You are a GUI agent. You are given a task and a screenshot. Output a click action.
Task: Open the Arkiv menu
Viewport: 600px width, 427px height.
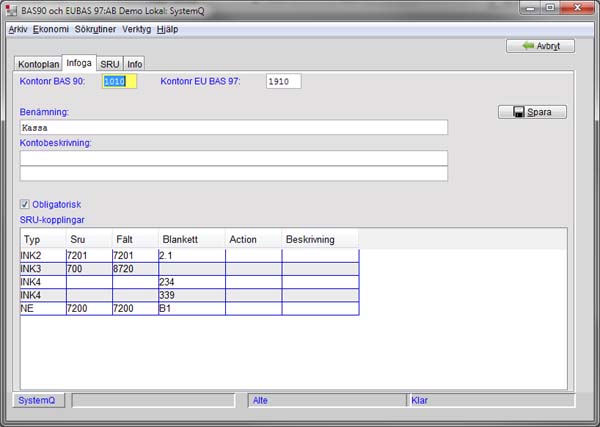(18, 29)
